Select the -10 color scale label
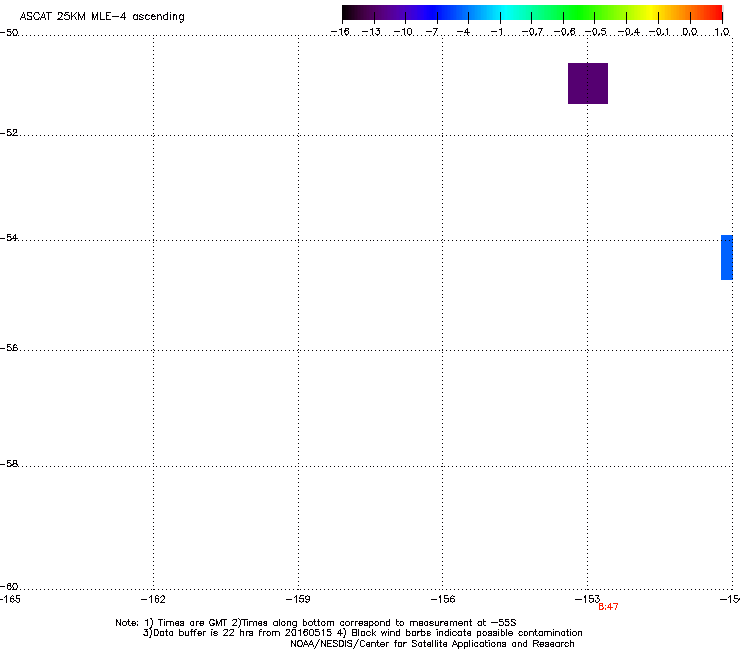The width and height of the screenshot is (740, 650). pyautogui.click(x=403, y=32)
